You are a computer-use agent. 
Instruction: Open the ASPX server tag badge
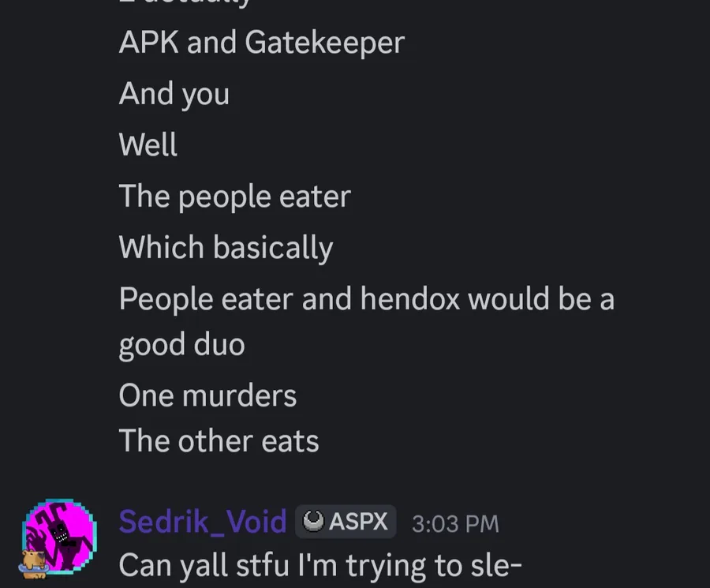click(346, 522)
